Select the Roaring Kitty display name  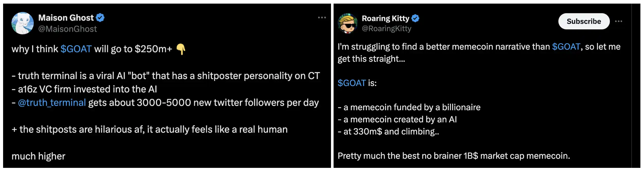(x=386, y=18)
